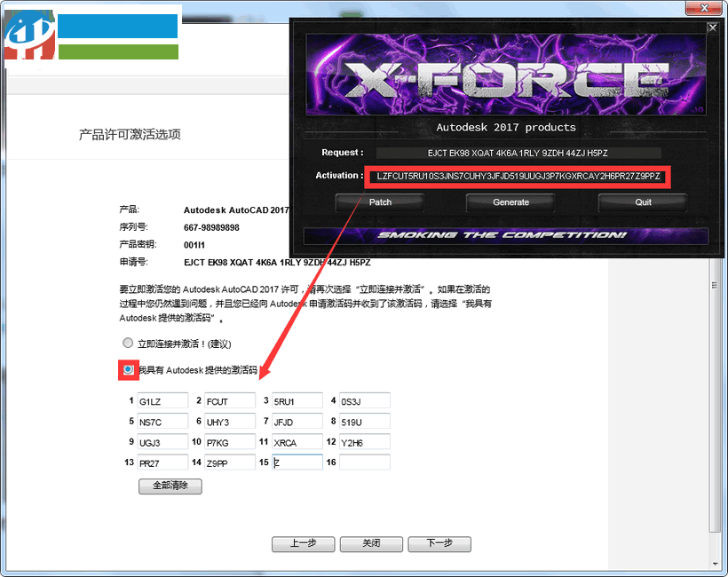Screen dimensions: 728x577
Task: Click the 关闭 button at the bottom
Action: coord(370,544)
